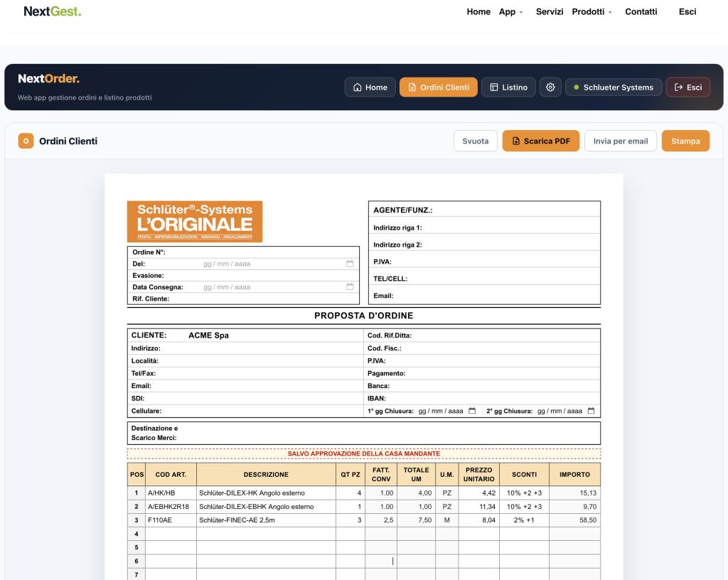Click the importo value 58,50

click(574, 520)
